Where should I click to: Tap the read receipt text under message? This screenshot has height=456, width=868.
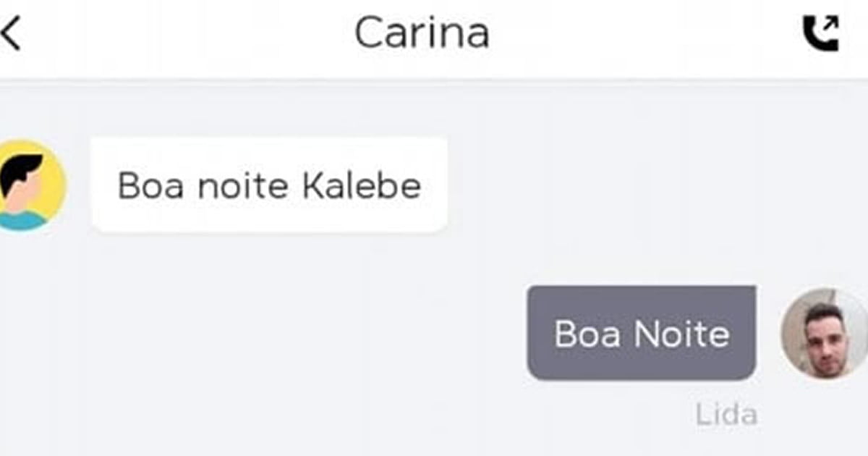pos(726,415)
